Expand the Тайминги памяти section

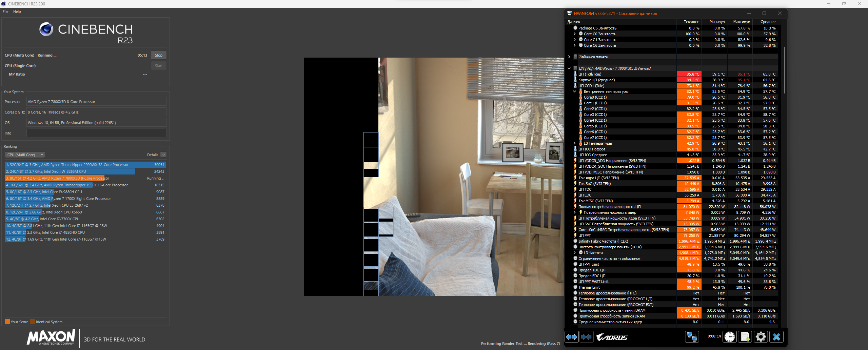[x=569, y=57]
